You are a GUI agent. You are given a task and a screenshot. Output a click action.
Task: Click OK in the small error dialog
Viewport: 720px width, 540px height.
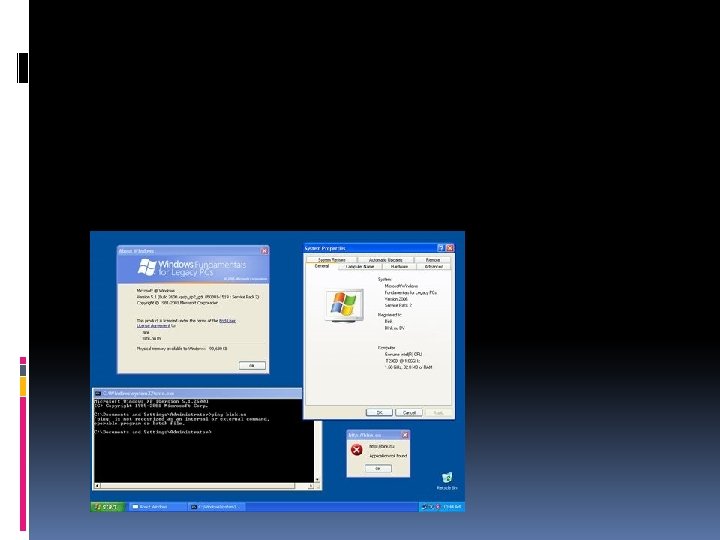[378, 468]
